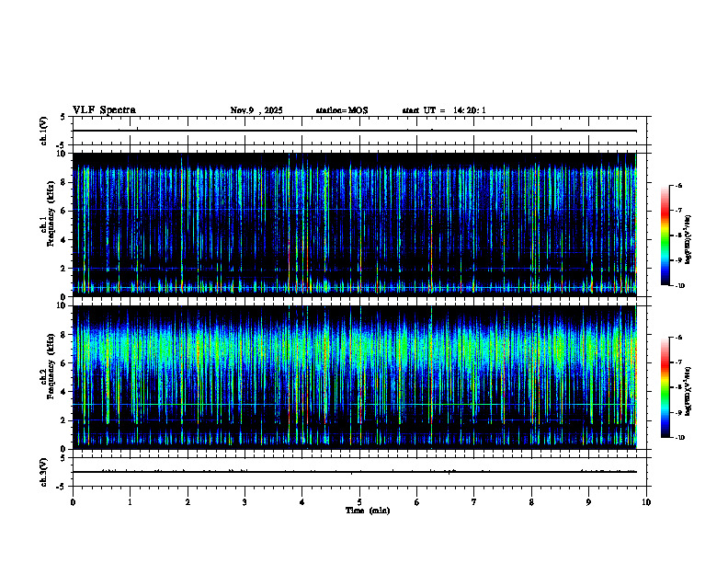
Task: Click the "-6" label on ch.1 color scale
Action: click(678, 185)
